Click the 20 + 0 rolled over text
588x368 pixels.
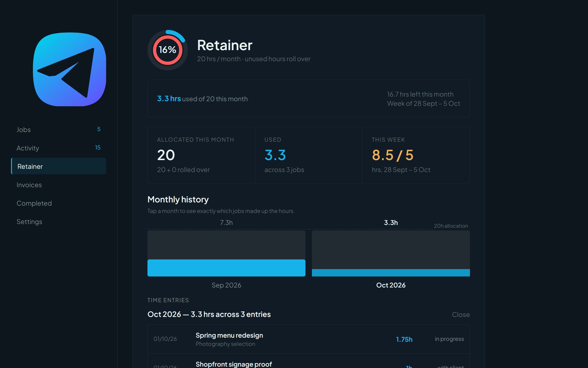(x=183, y=170)
